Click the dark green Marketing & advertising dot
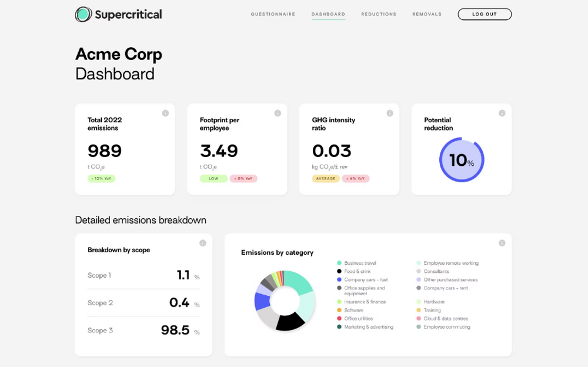The height and width of the screenshot is (367, 588). (339, 327)
